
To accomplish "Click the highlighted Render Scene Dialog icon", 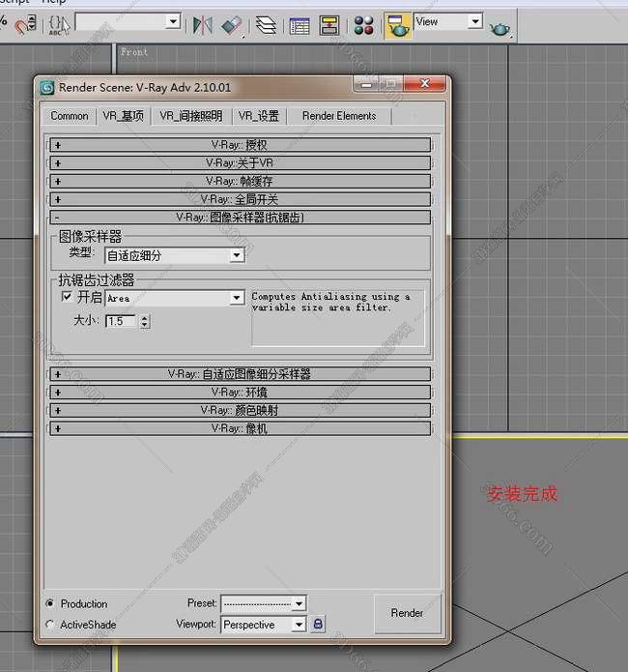I will coord(398,26).
